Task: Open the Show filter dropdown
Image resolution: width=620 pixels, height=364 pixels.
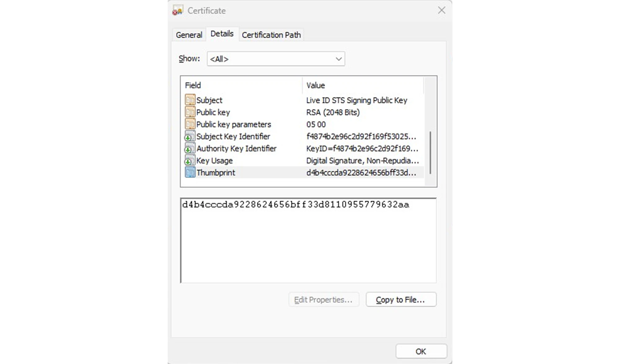Action: [276, 59]
